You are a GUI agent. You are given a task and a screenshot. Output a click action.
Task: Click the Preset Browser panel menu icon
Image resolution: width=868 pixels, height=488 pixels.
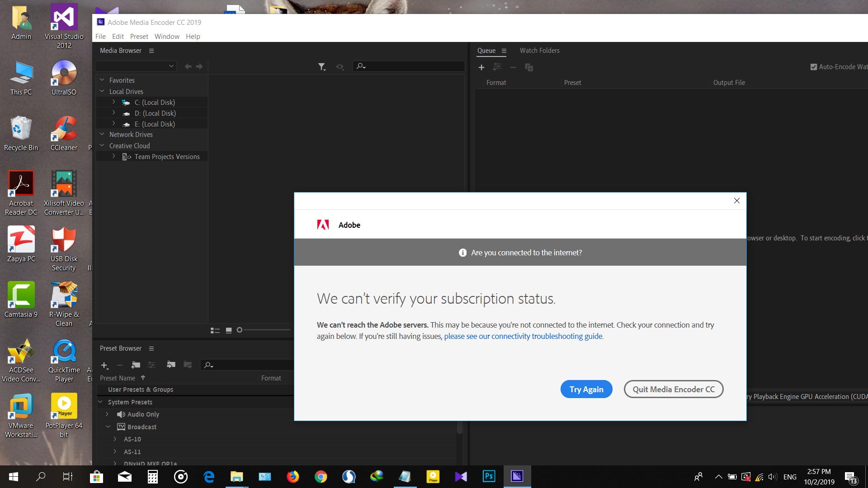tap(151, 348)
